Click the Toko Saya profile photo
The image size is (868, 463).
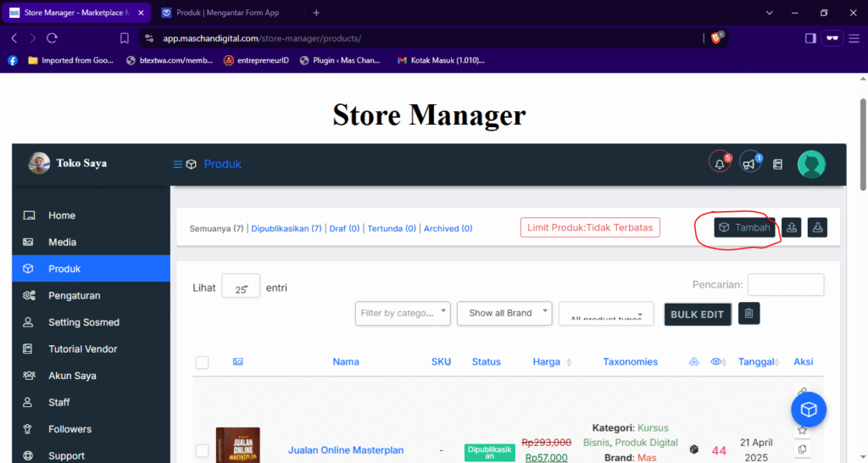click(39, 163)
